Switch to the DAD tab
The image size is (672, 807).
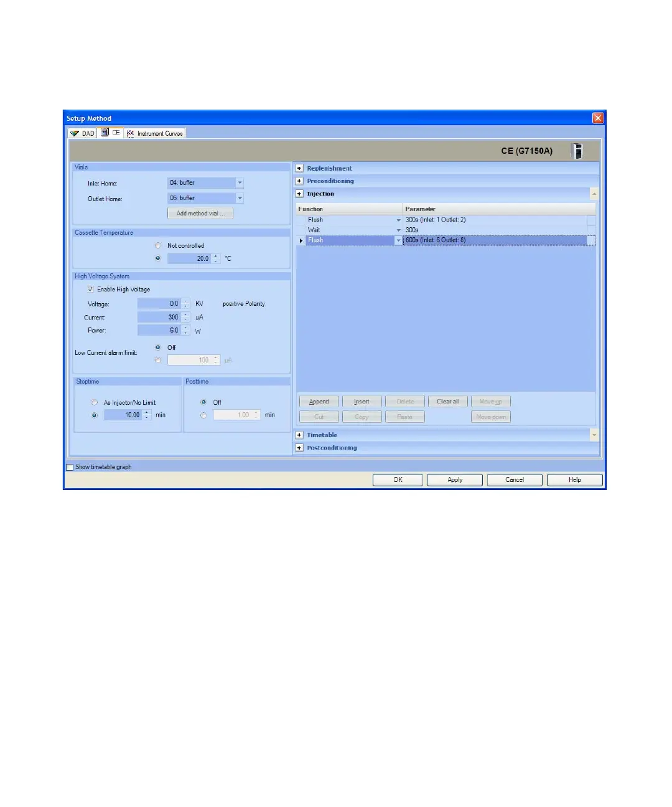(82, 133)
